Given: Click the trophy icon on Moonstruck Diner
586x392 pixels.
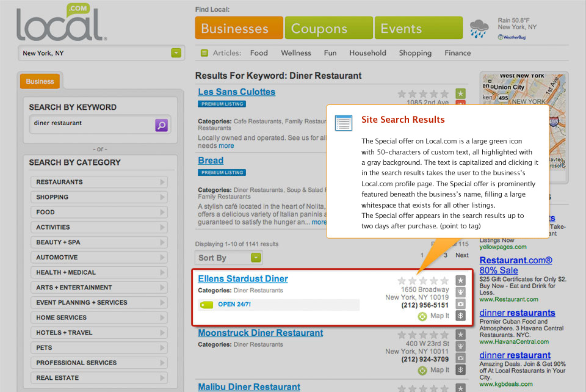Looking at the screenshot, I should 460,346.
